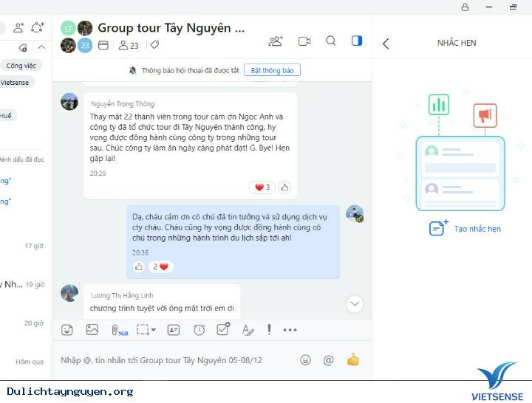Screen dimensions: 532x403
Task: Start a video call in group
Action: coord(304,41)
